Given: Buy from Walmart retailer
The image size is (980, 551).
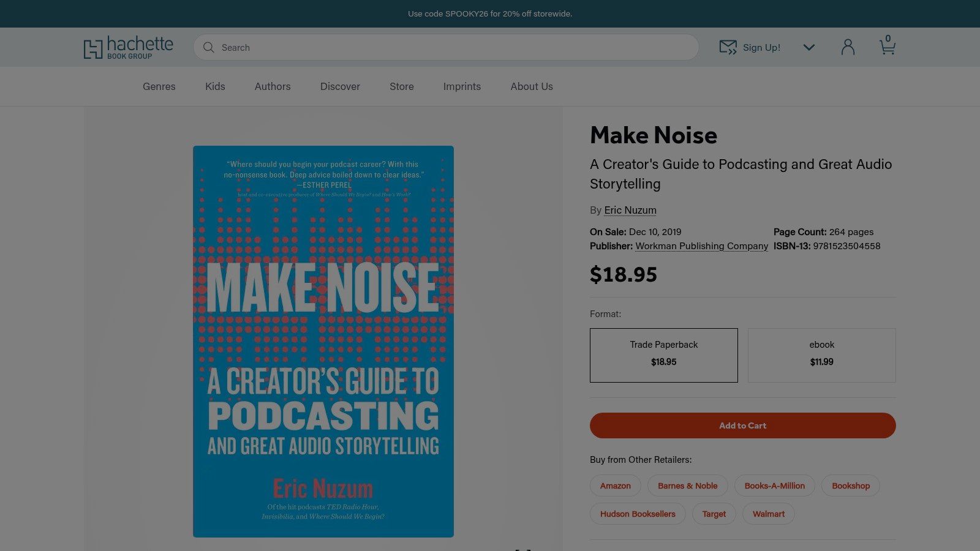Looking at the screenshot, I should [x=769, y=514].
